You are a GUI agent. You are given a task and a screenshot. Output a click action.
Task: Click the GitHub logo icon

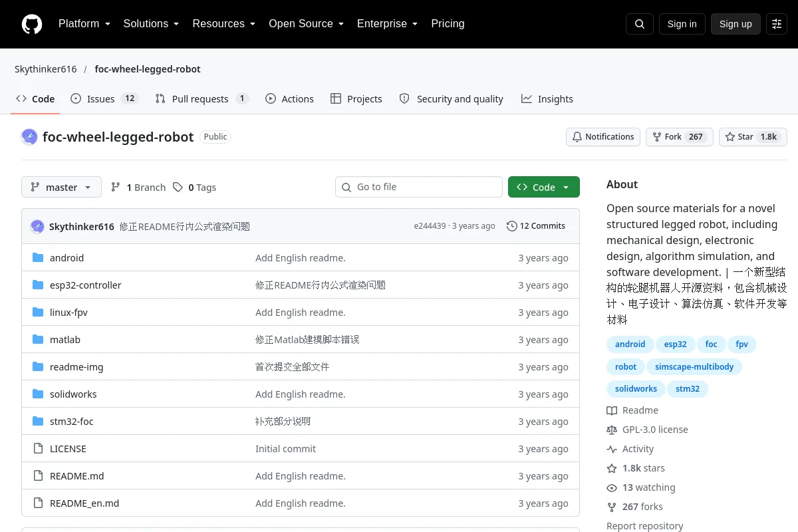(32, 24)
